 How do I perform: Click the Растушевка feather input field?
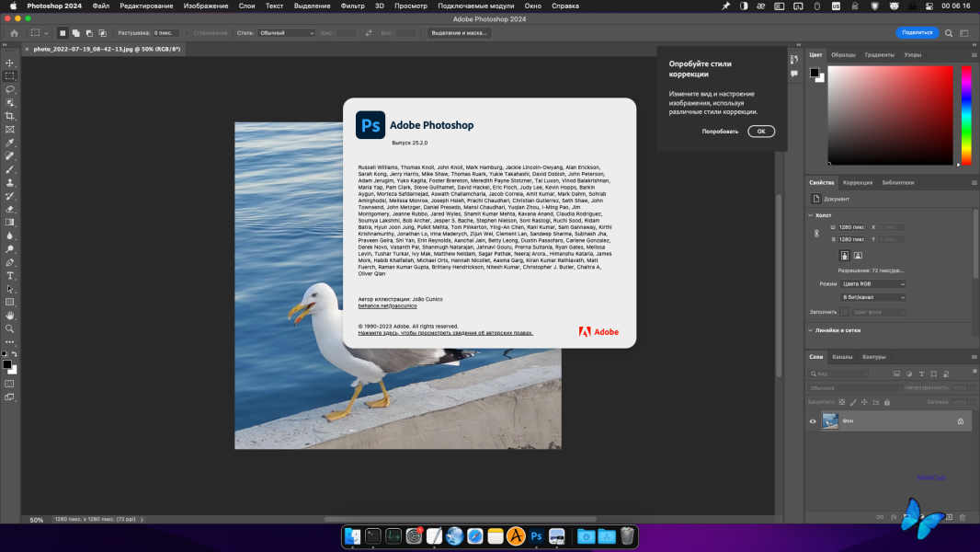tap(166, 33)
